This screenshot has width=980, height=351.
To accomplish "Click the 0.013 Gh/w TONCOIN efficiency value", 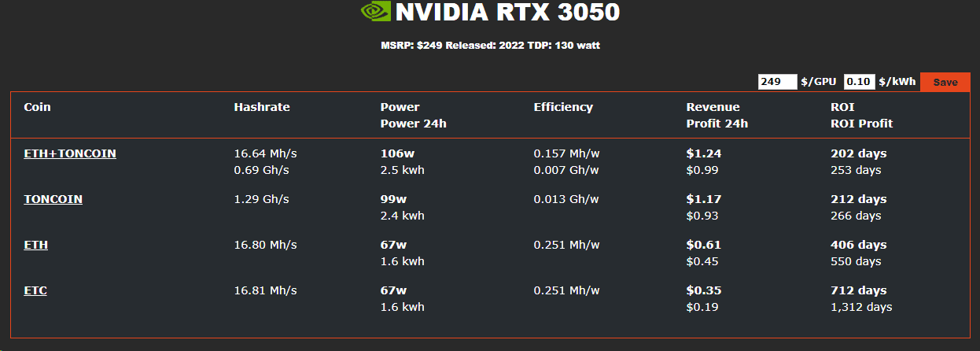I will point(566,199).
